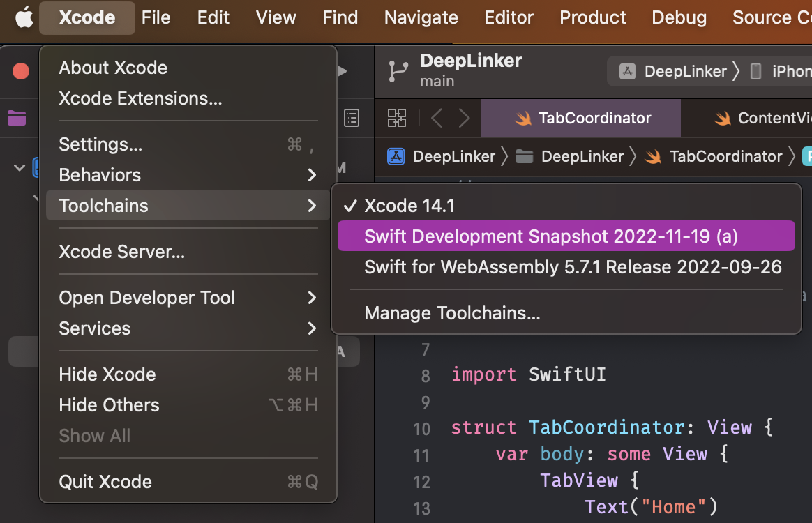
Task: Open the Apple menu
Action: [24, 17]
